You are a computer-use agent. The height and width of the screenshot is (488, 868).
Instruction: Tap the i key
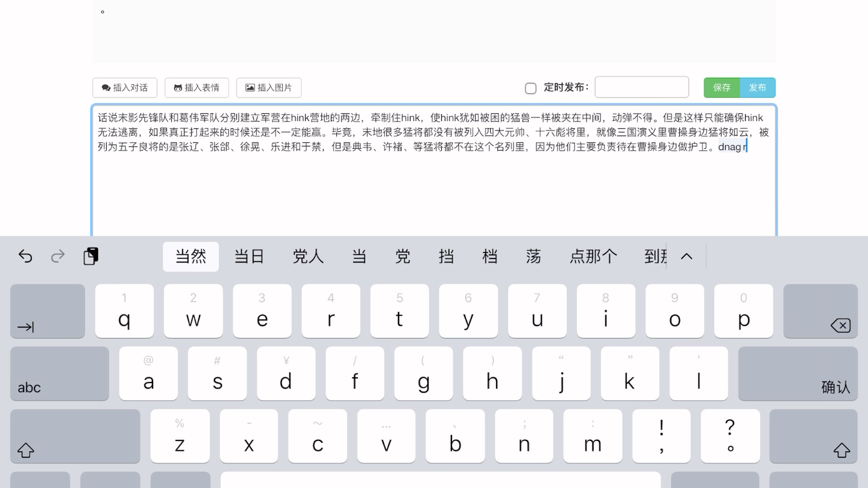pyautogui.click(x=606, y=311)
